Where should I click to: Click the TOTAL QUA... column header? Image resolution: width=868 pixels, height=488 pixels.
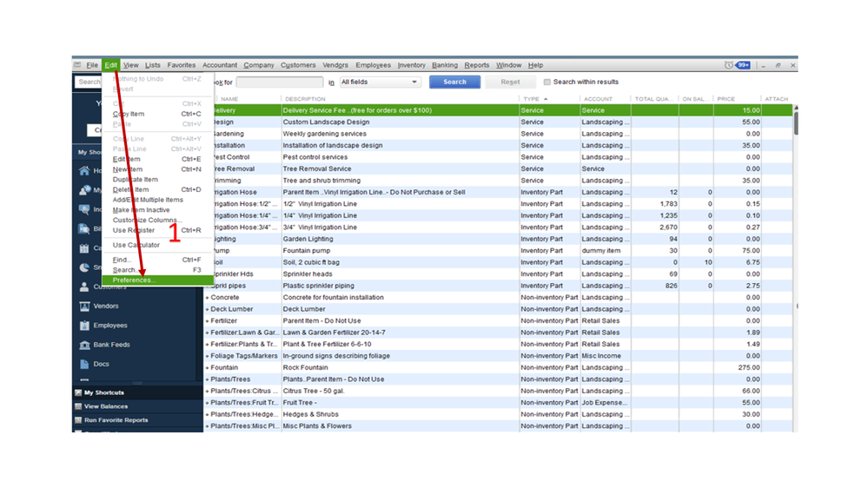tap(652, 99)
